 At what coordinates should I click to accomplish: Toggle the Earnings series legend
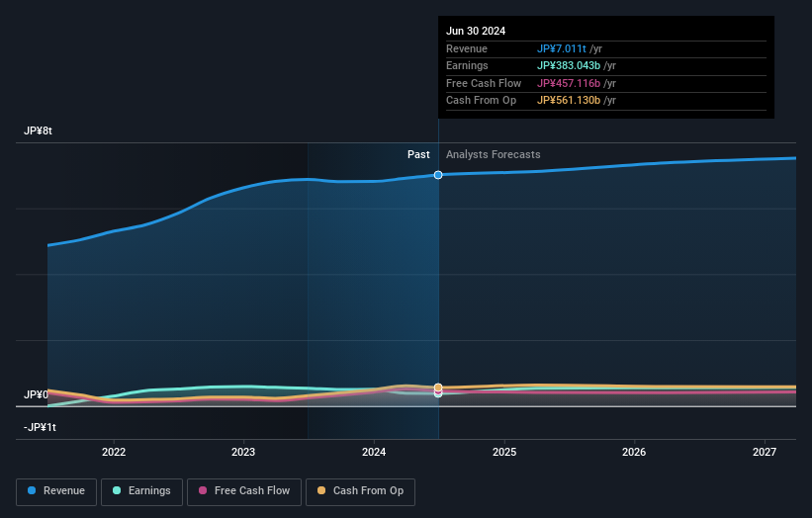[x=141, y=491]
